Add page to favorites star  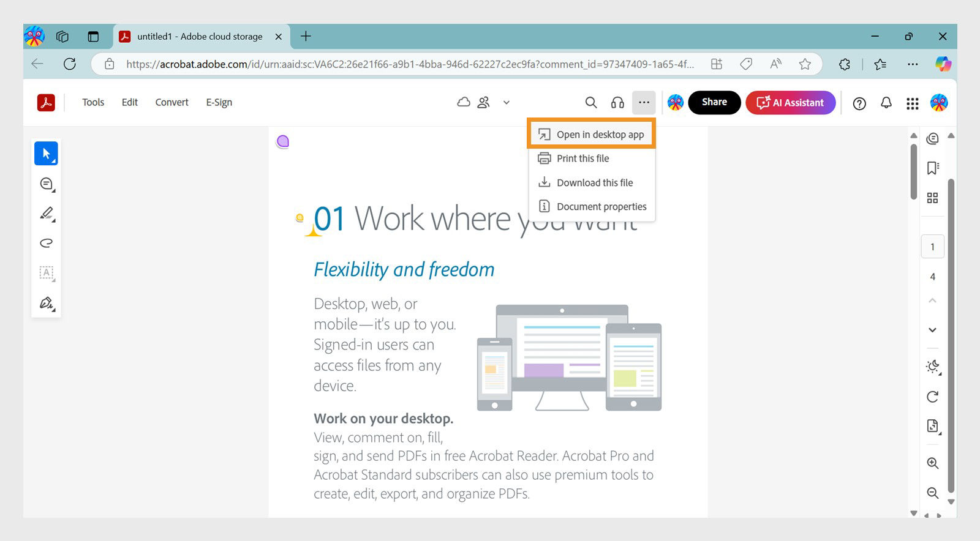pos(805,64)
